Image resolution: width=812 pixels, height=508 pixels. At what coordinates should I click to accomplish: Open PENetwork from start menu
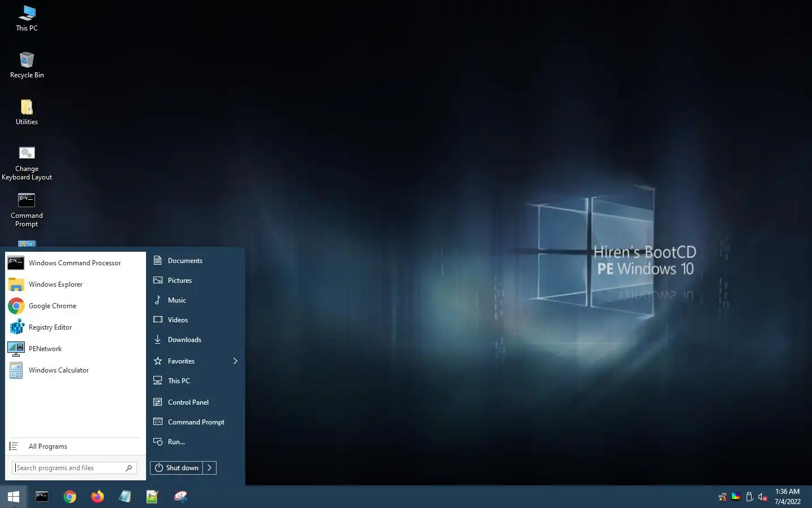point(75,348)
